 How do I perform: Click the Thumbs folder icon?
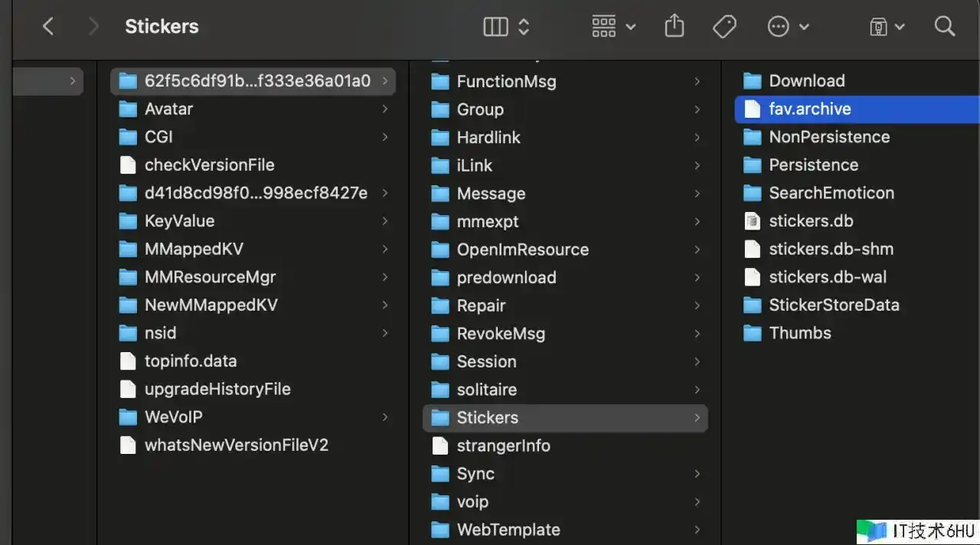pyautogui.click(x=753, y=334)
